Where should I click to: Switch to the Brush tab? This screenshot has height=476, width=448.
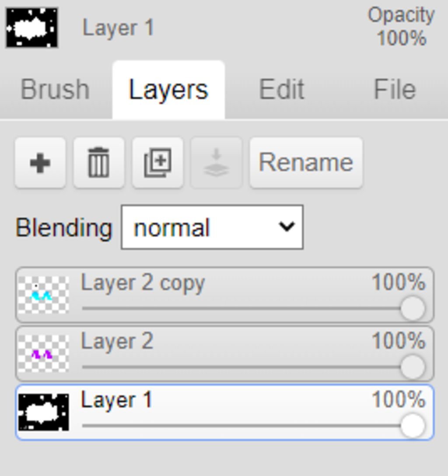point(55,89)
